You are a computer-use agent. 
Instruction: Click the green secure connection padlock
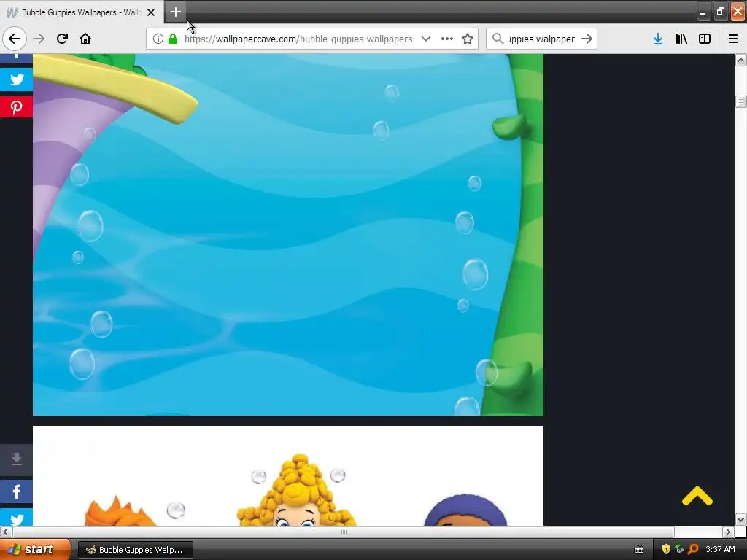[173, 39]
